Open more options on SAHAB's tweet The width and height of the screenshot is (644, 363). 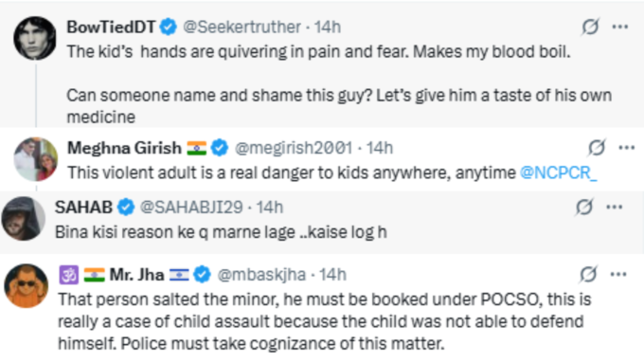615,207
